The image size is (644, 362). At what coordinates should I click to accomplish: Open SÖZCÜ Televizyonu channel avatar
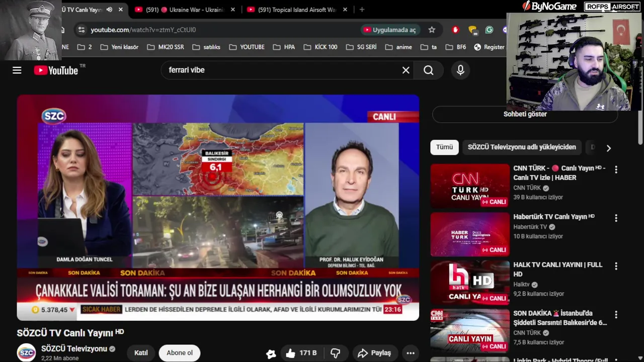point(26,353)
